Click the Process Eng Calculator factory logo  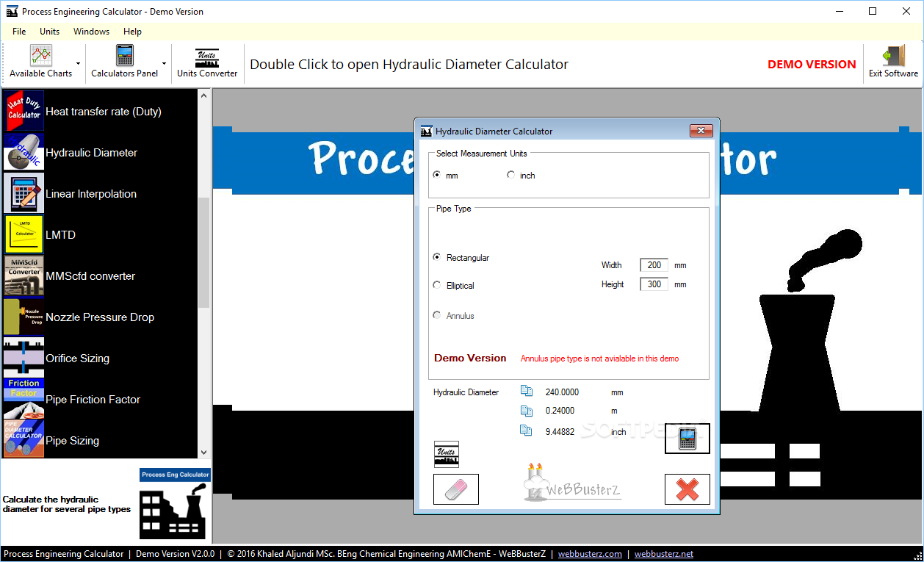175,505
